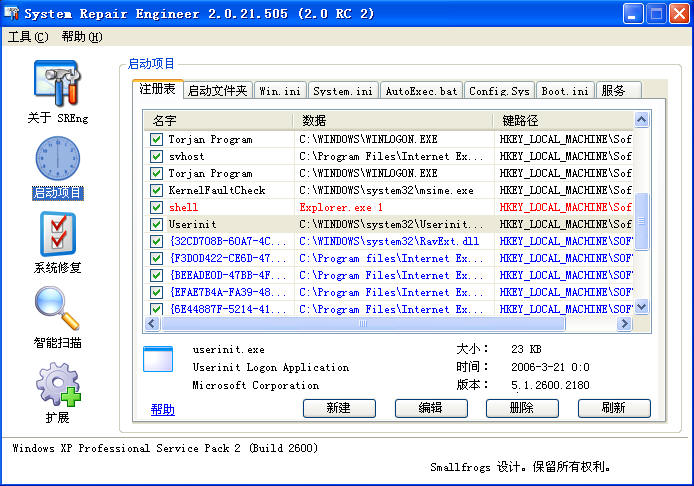This screenshot has height=486, width=694.
Task: Open the 智能扫描 magnifier icon
Action: tap(58, 308)
